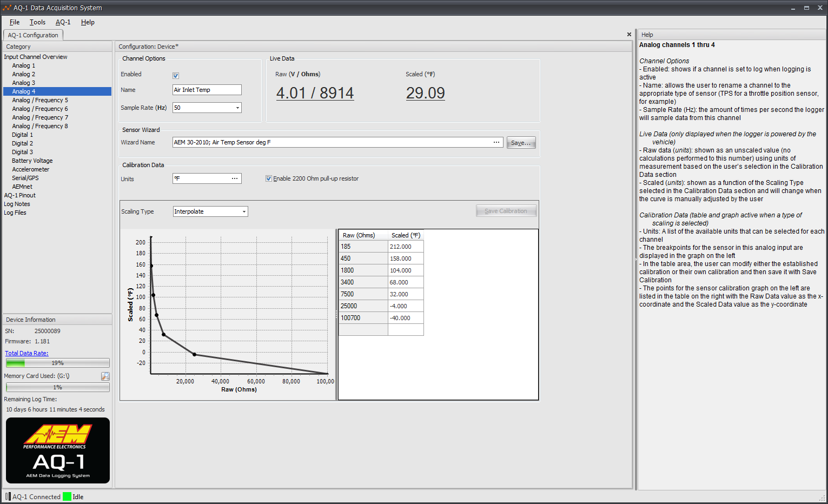Open the File menu
Image resolution: width=828 pixels, height=504 pixels.
tap(15, 22)
